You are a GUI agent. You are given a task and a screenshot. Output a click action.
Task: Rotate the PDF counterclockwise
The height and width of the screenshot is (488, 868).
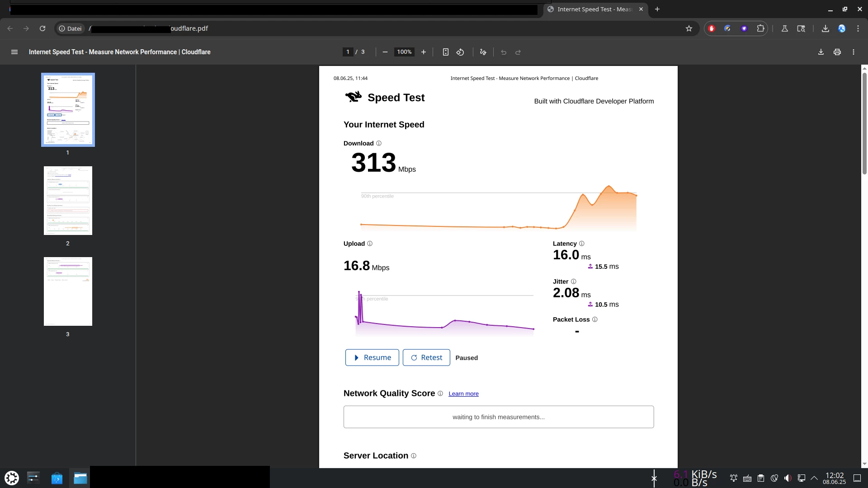pyautogui.click(x=460, y=52)
